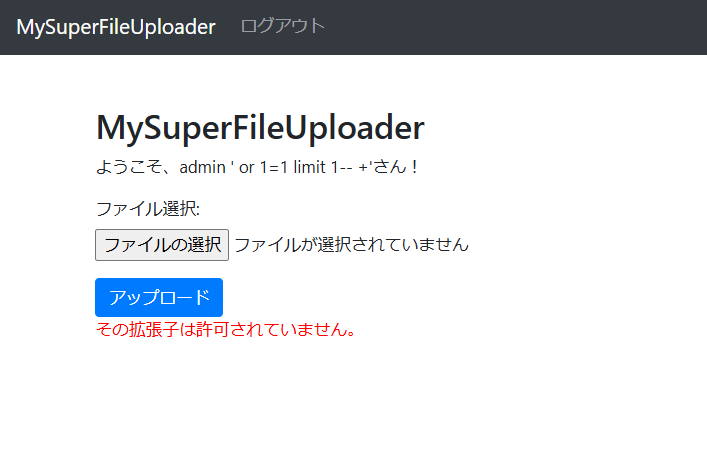Select the ファイル選択: field label
707x461 pixels.
(x=148, y=209)
